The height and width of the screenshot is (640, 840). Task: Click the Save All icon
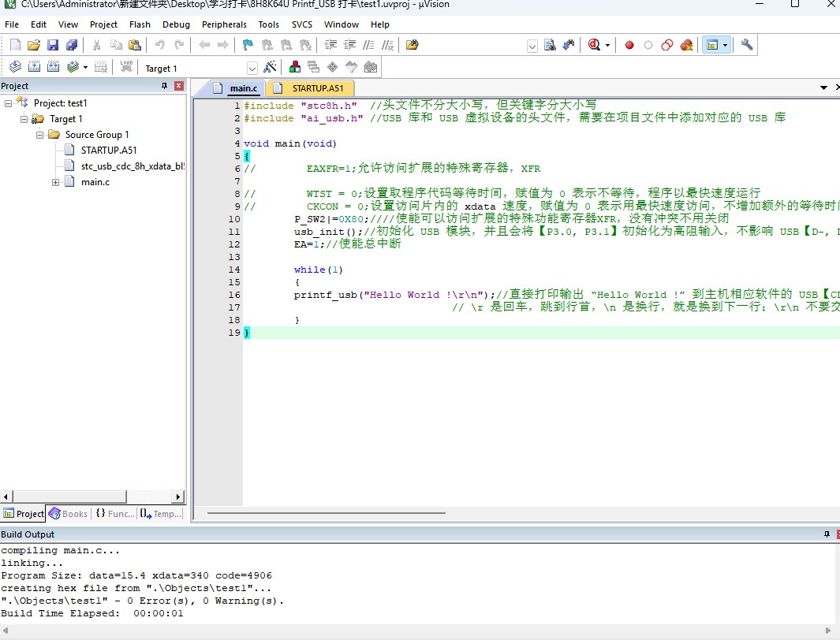[x=71, y=45]
